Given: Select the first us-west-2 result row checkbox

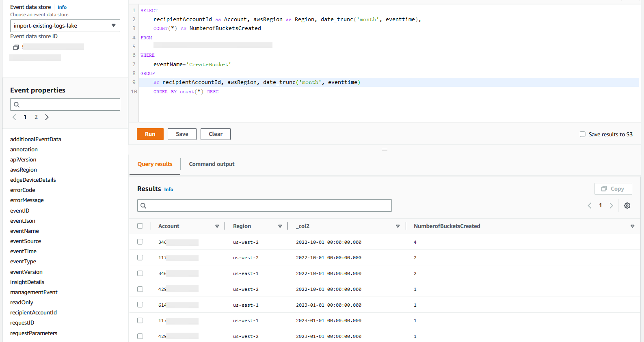Looking at the screenshot, I should coord(140,242).
